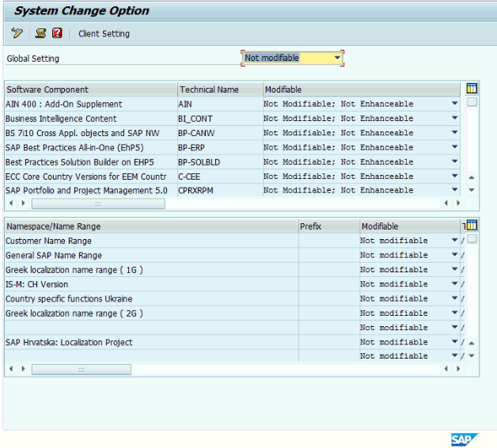Click Modifiable header in namespace table
The image size is (497, 448).
(410, 226)
